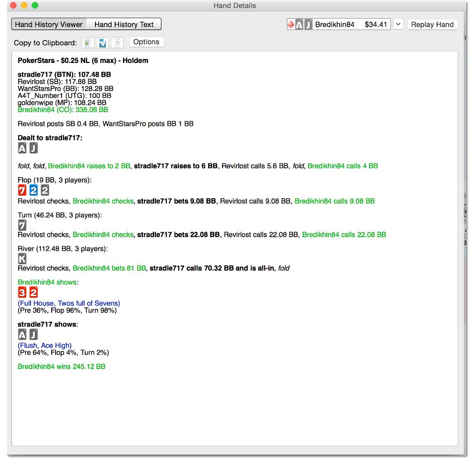This screenshot has width=476, height=461.
Task: Select 'A4T_Number1 (UTG): 100 BB' line
Action: click(x=64, y=95)
